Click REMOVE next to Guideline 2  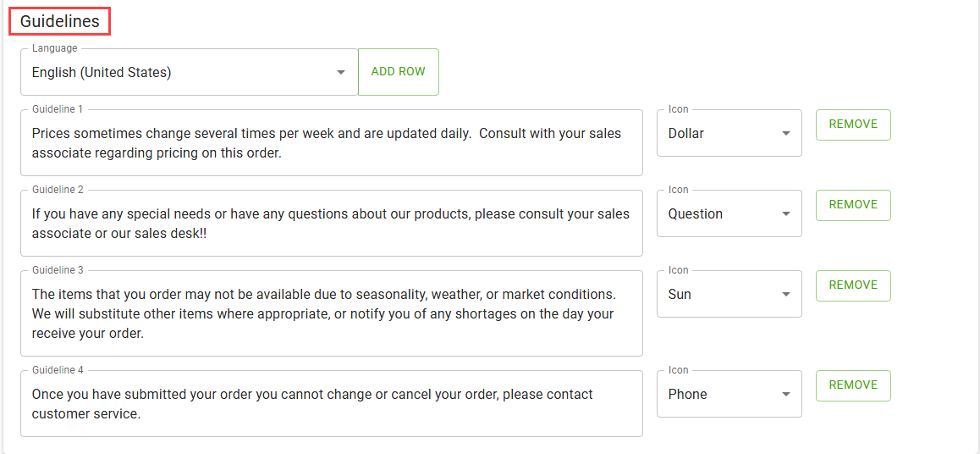(x=853, y=205)
